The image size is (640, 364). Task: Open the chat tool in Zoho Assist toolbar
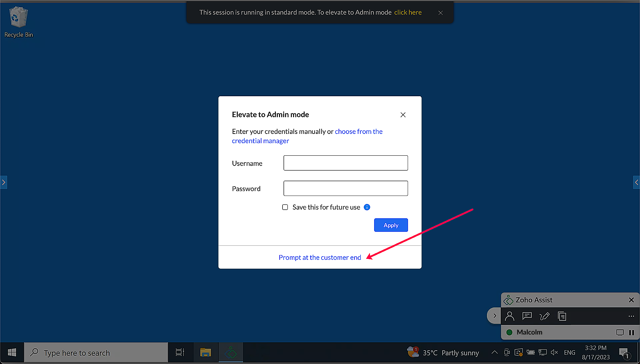(x=527, y=316)
